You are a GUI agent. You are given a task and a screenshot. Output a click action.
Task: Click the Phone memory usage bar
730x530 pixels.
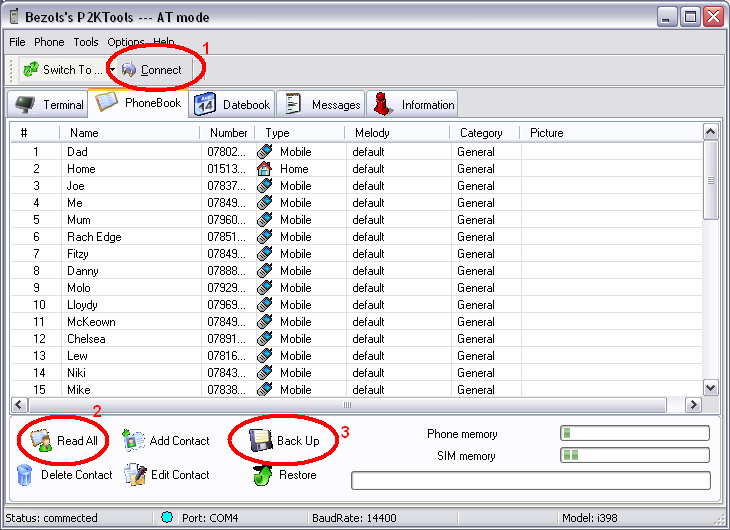point(635,433)
